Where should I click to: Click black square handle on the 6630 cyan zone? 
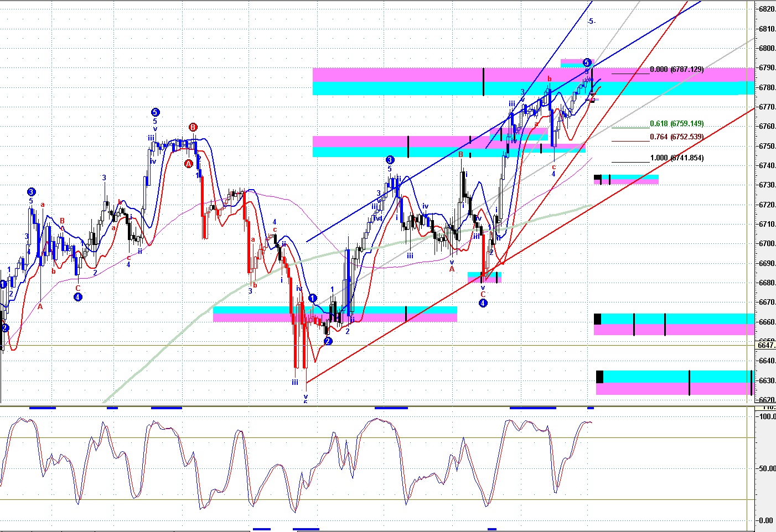[x=600, y=377]
